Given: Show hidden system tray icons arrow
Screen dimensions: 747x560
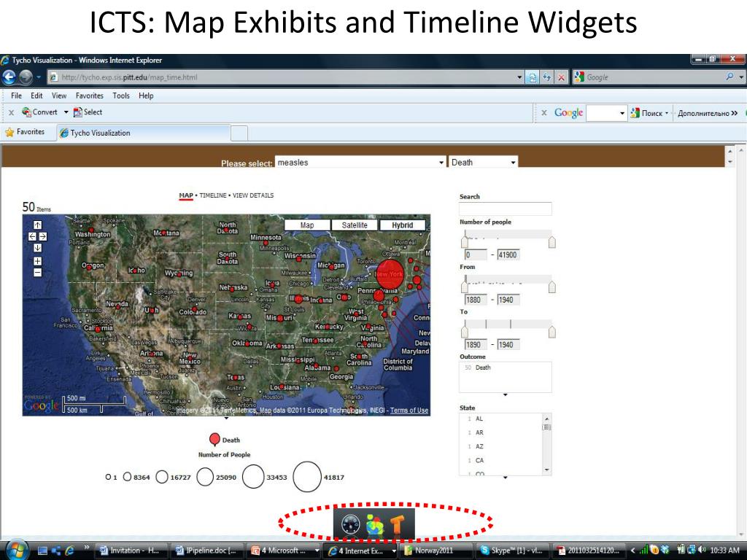Looking at the screenshot, I should pos(632,551).
